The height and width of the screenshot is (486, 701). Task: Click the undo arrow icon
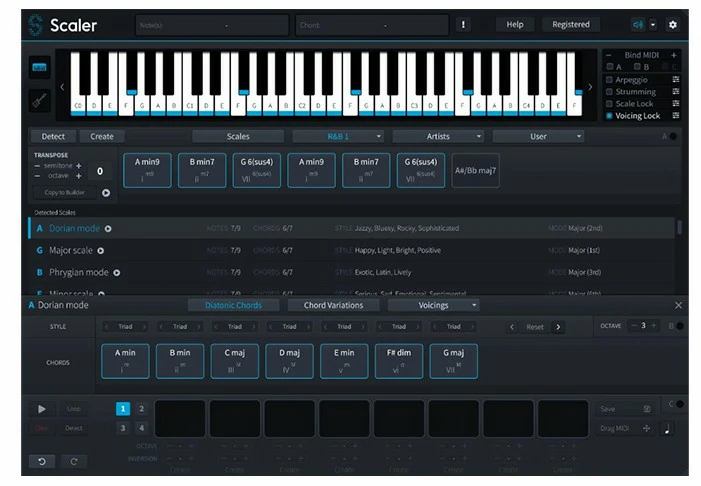pyautogui.click(x=41, y=461)
